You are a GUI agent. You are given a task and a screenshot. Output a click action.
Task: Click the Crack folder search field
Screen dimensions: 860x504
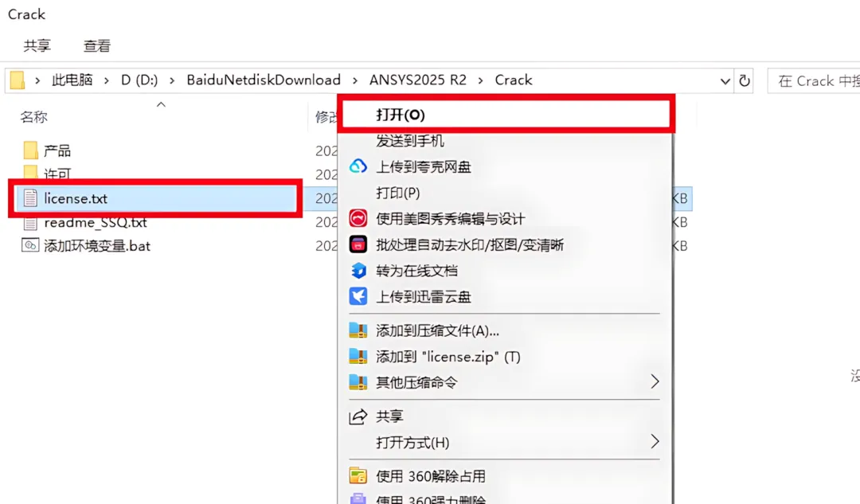pyautogui.click(x=814, y=81)
